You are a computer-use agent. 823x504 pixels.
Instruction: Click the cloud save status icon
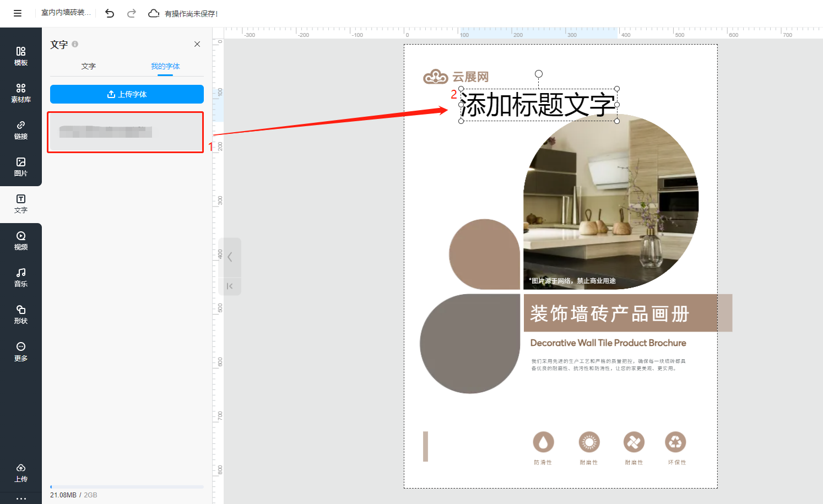tap(154, 13)
